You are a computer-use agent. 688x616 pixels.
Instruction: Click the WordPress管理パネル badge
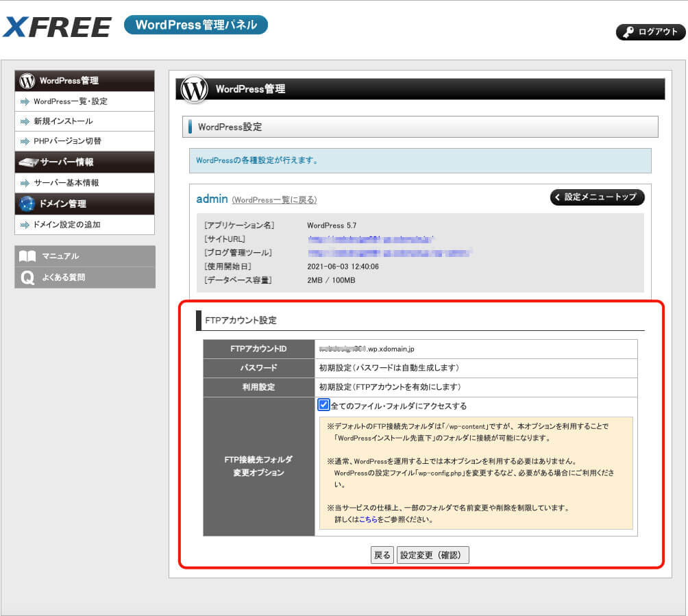[x=196, y=25]
